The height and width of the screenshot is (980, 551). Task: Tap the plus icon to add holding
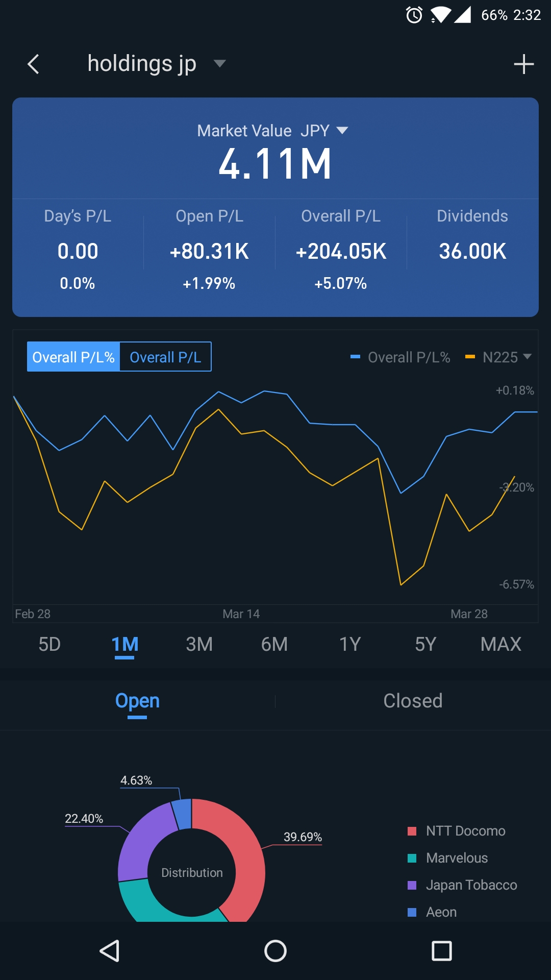523,64
